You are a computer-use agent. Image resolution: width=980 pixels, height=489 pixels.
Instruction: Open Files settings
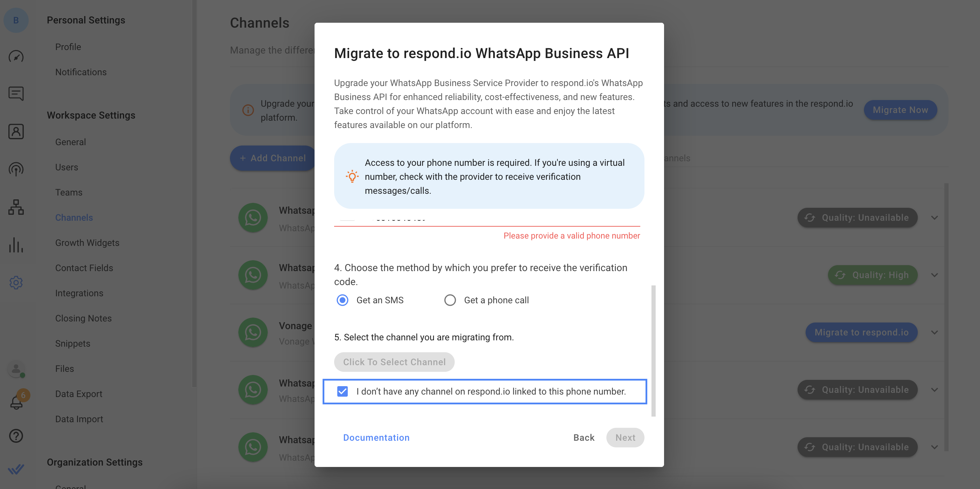pyautogui.click(x=64, y=368)
